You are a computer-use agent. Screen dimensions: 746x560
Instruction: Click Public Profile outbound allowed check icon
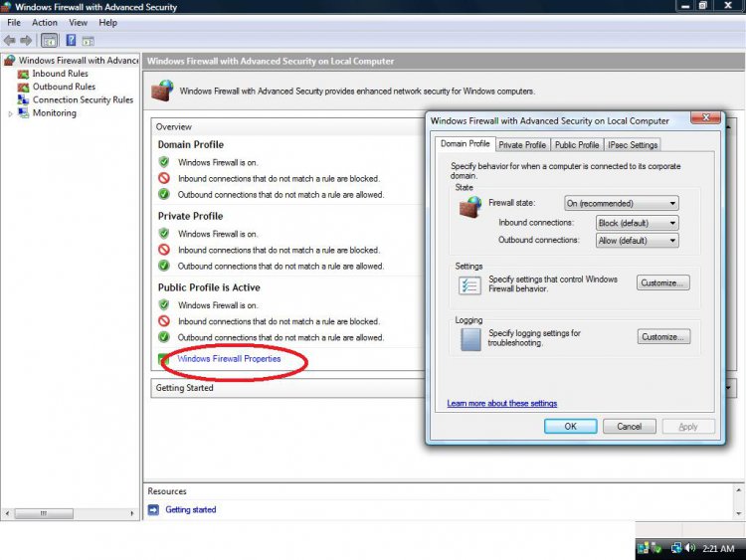click(x=164, y=337)
